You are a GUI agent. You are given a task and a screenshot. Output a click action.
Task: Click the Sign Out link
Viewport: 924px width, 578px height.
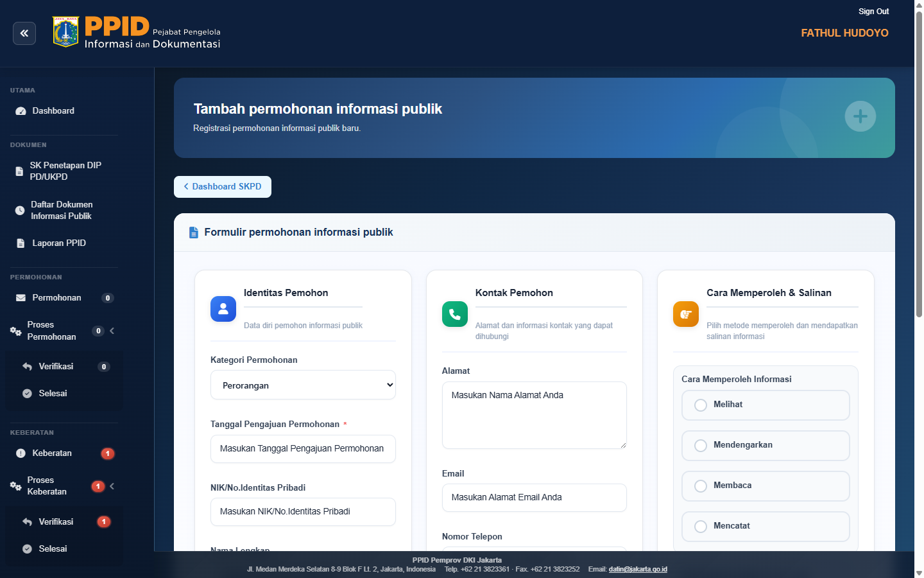point(873,12)
